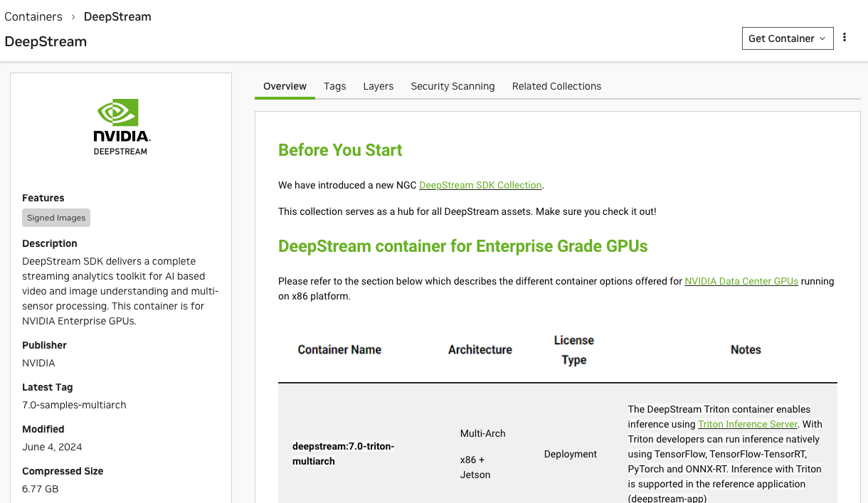Click the Signed Images feature badge
The image size is (868, 503).
pos(56,218)
